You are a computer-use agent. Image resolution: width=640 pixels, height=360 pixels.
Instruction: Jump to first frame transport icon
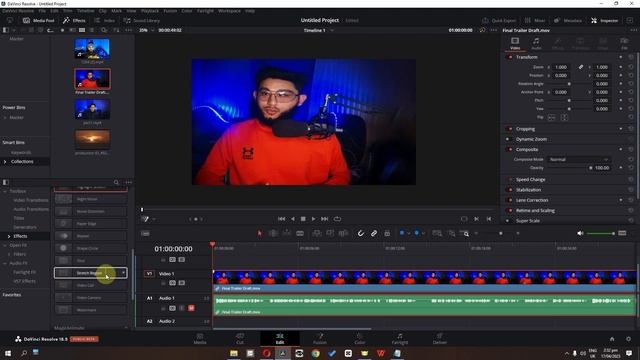(x=282, y=219)
